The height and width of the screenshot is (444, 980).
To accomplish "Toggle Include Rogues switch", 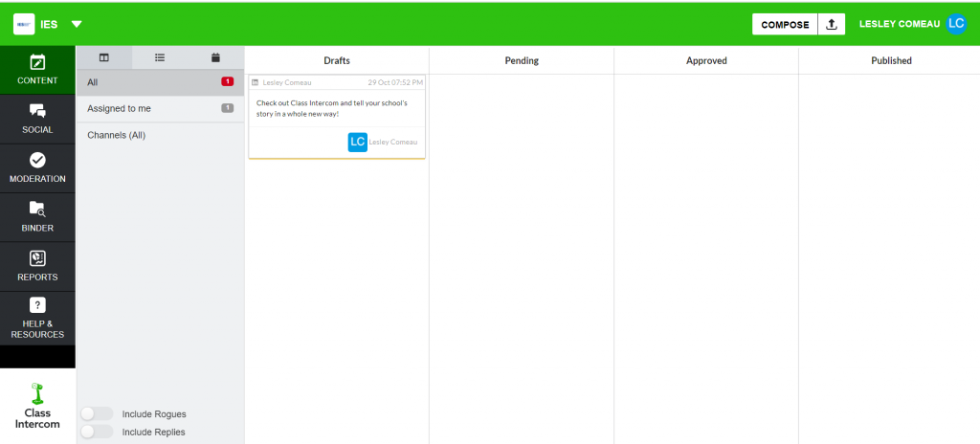I will tap(97, 413).
